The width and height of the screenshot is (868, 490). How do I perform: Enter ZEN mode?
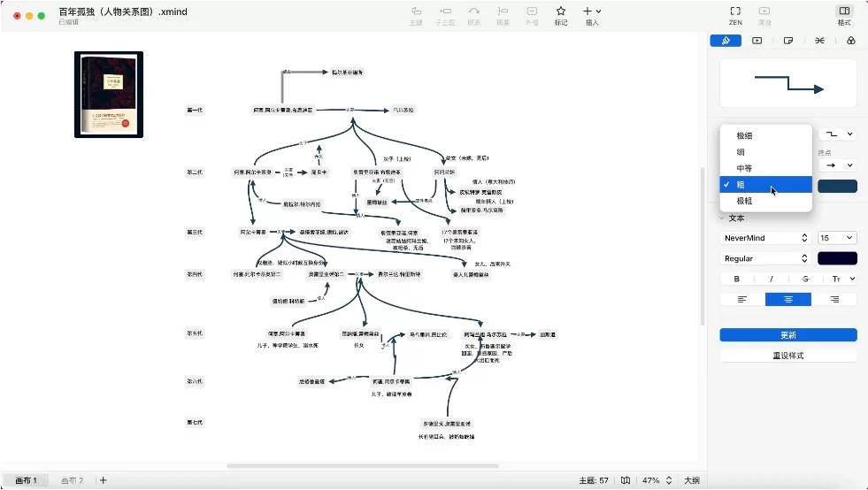pyautogui.click(x=735, y=11)
